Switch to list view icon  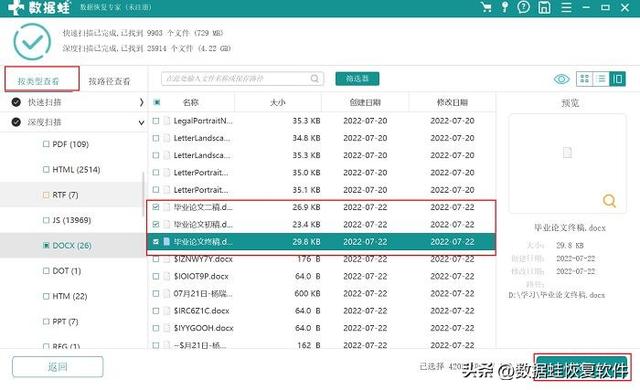pos(601,79)
